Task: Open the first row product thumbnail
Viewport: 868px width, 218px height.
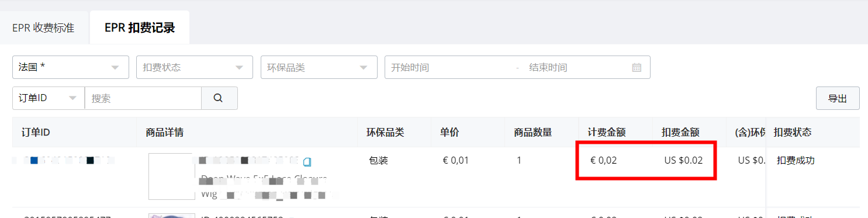Action: pos(171,177)
